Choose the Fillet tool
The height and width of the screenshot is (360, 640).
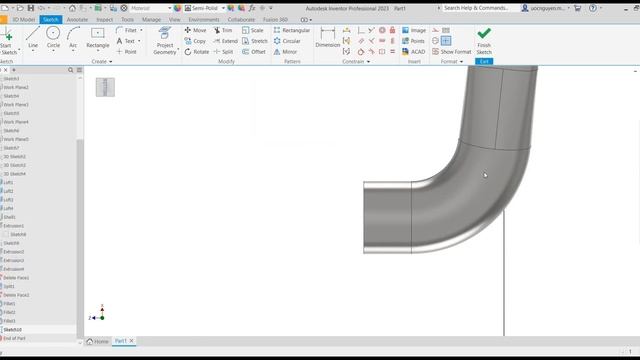tap(127, 30)
